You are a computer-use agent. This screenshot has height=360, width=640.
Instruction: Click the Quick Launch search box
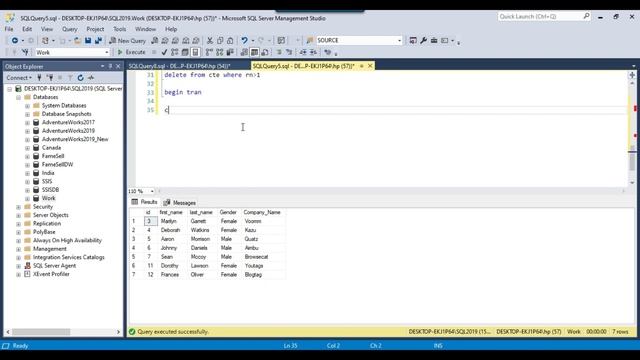tap(544, 16)
